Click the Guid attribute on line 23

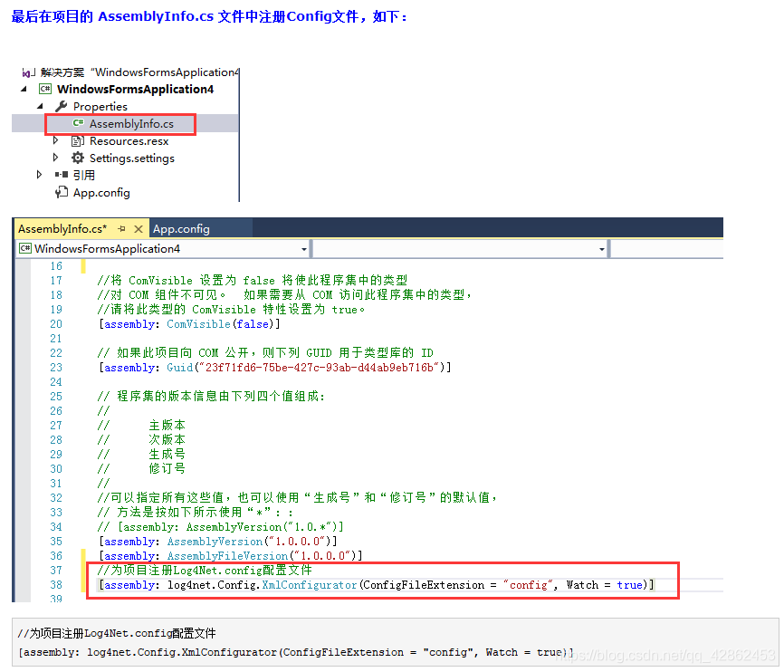275,368
